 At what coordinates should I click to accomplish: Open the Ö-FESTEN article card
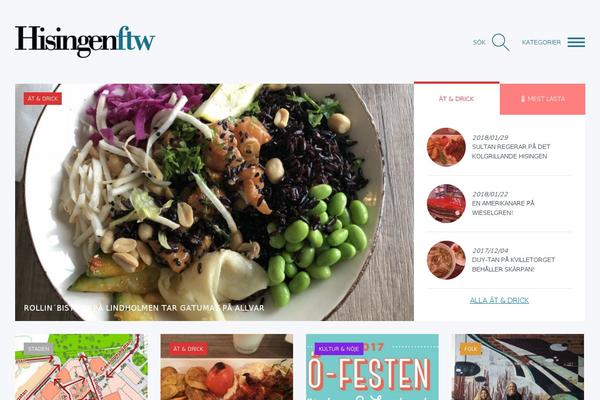click(x=372, y=367)
